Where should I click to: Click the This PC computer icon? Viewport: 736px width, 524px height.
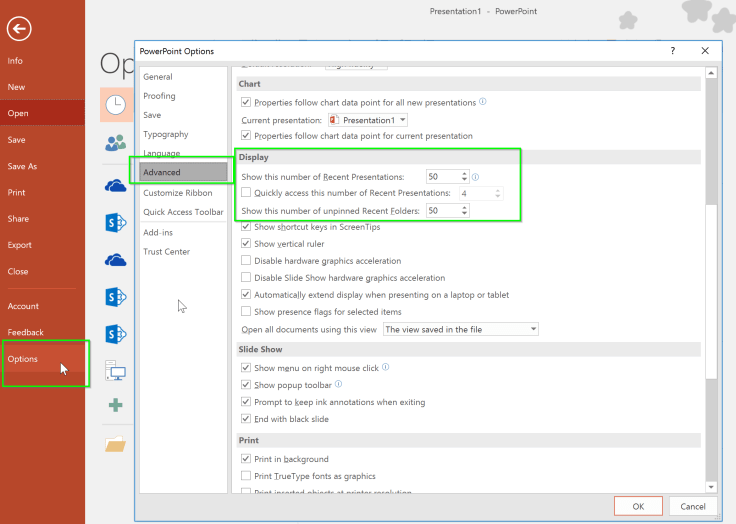[x=115, y=372]
